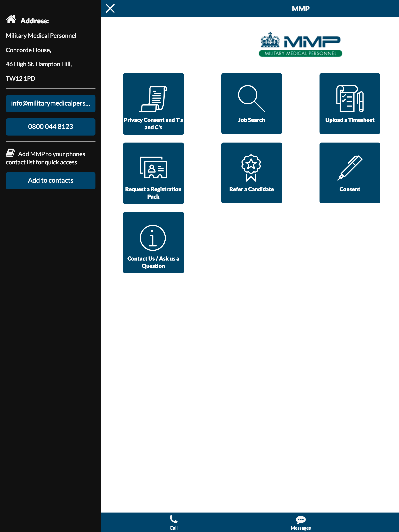The height and width of the screenshot is (532, 399).
Task: Open the Refer a Candidate tile
Action: 252,173
